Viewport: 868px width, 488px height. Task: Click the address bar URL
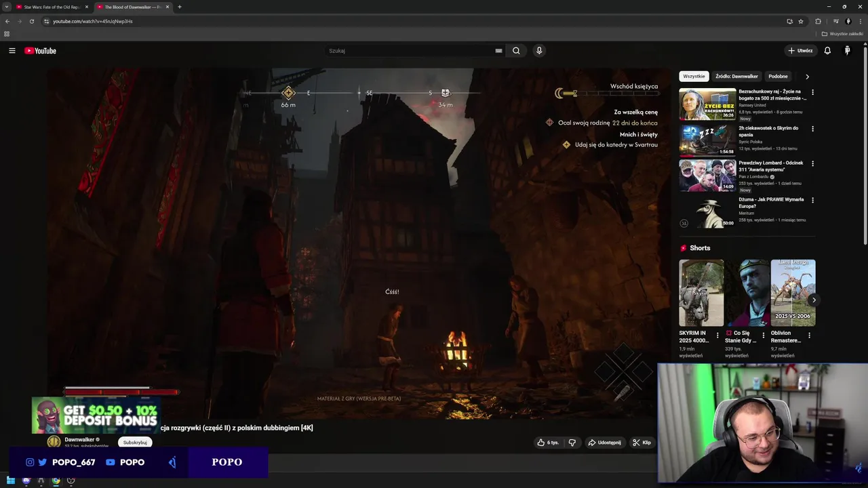click(93, 21)
